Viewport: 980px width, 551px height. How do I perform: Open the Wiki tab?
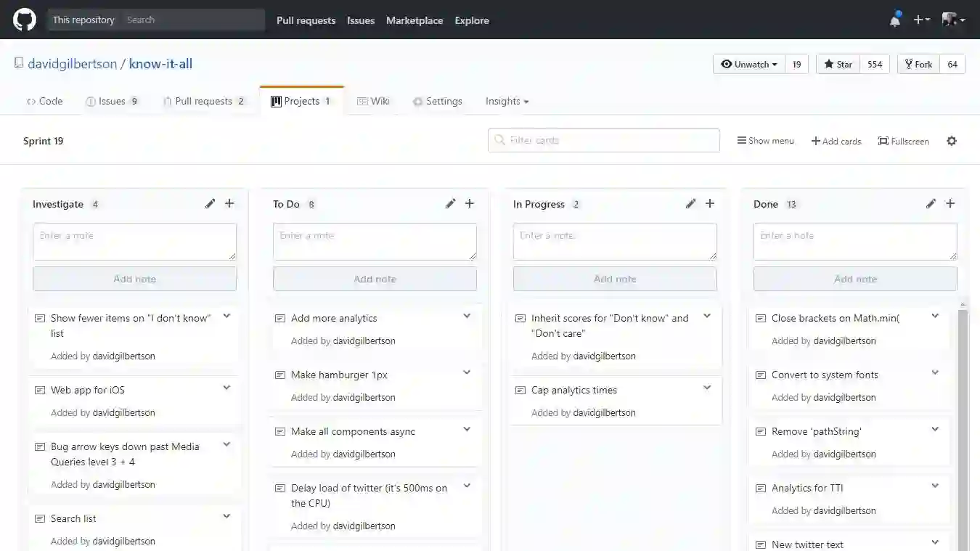(x=373, y=102)
